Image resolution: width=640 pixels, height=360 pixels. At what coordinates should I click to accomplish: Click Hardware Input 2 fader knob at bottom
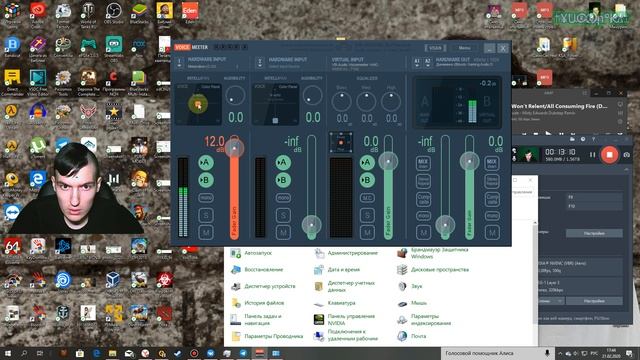(311, 224)
